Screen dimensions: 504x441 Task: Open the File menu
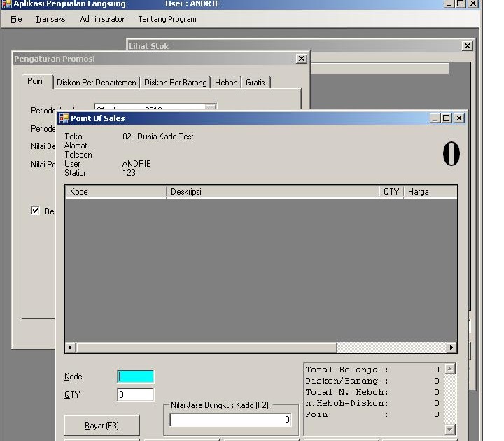point(16,20)
